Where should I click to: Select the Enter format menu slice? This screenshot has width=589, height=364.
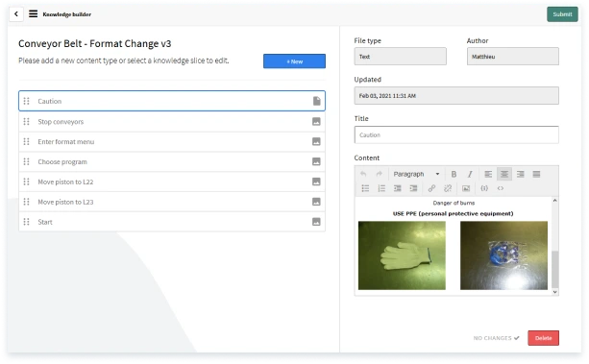click(172, 141)
